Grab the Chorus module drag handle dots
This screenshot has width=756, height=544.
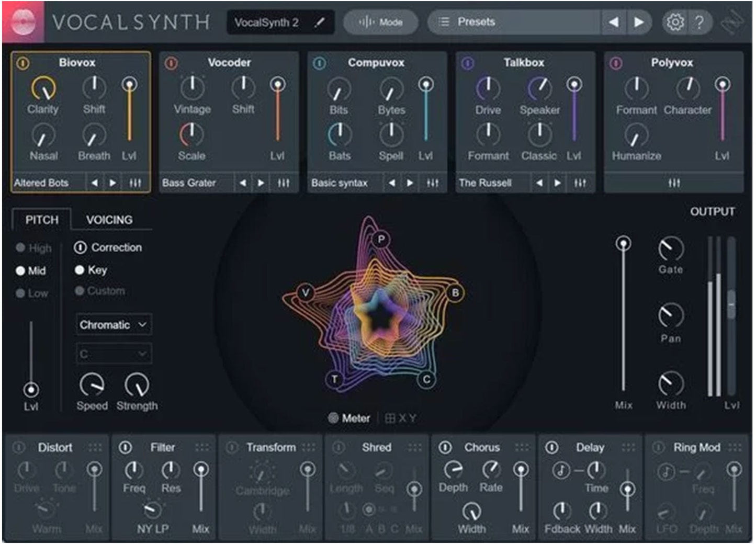(x=521, y=447)
